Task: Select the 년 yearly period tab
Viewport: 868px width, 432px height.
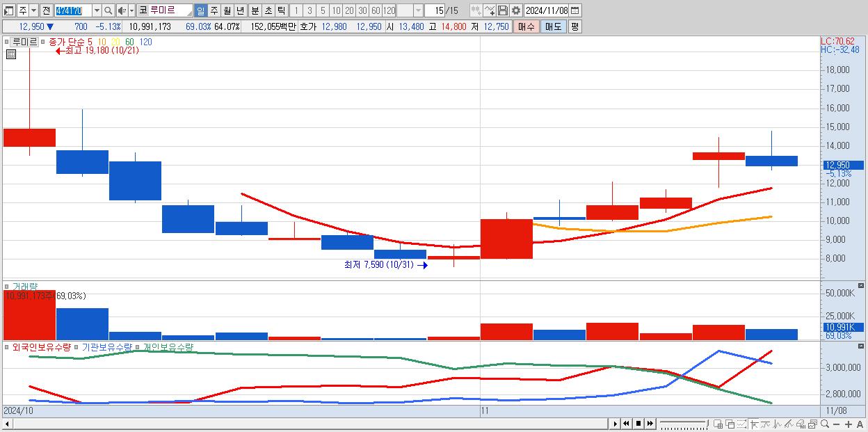Action: coord(240,10)
